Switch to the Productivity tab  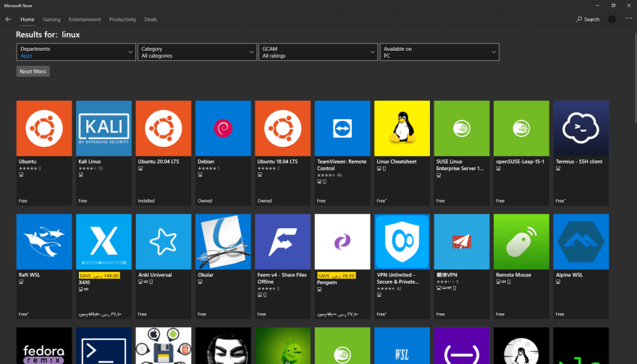(x=122, y=20)
